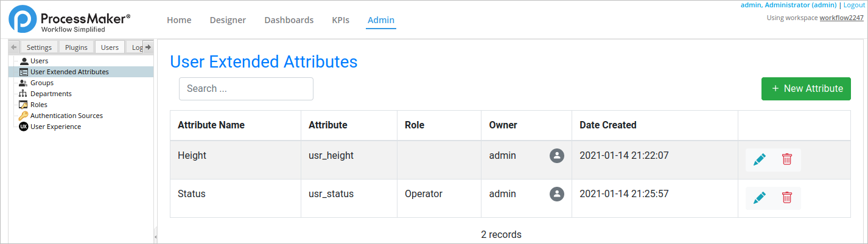
Task: Delete the Status attribute via trash icon
Action: coord(786,198)
